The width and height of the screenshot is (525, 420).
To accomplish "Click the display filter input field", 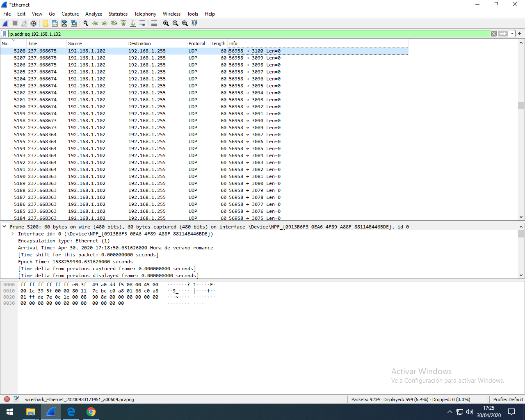I will [x=249, y=34].
